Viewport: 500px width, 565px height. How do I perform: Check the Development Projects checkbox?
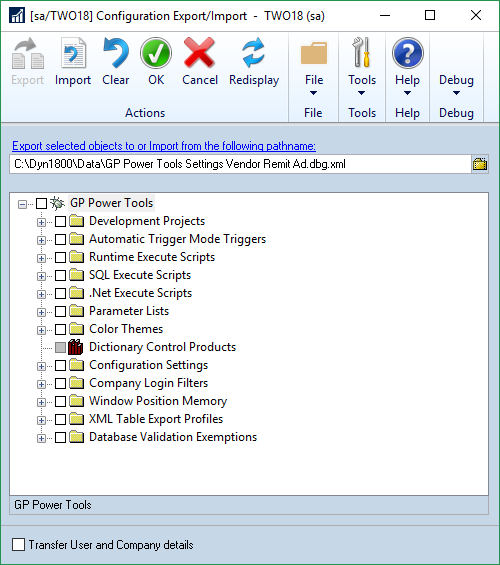click(x=61, y=221)
